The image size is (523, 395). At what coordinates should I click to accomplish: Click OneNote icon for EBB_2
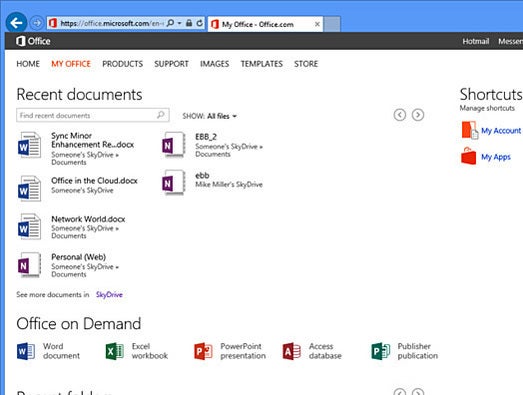point(173,145)
